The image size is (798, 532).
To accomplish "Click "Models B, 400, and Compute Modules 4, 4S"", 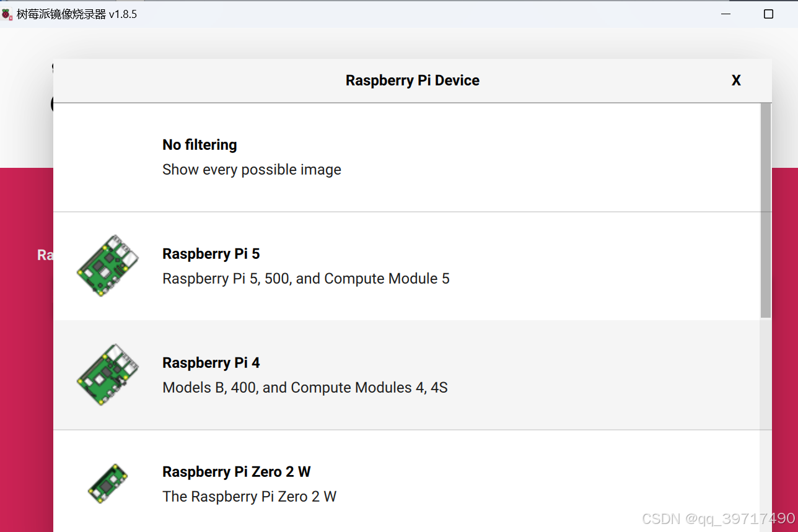I will click(x=305, y=388).
